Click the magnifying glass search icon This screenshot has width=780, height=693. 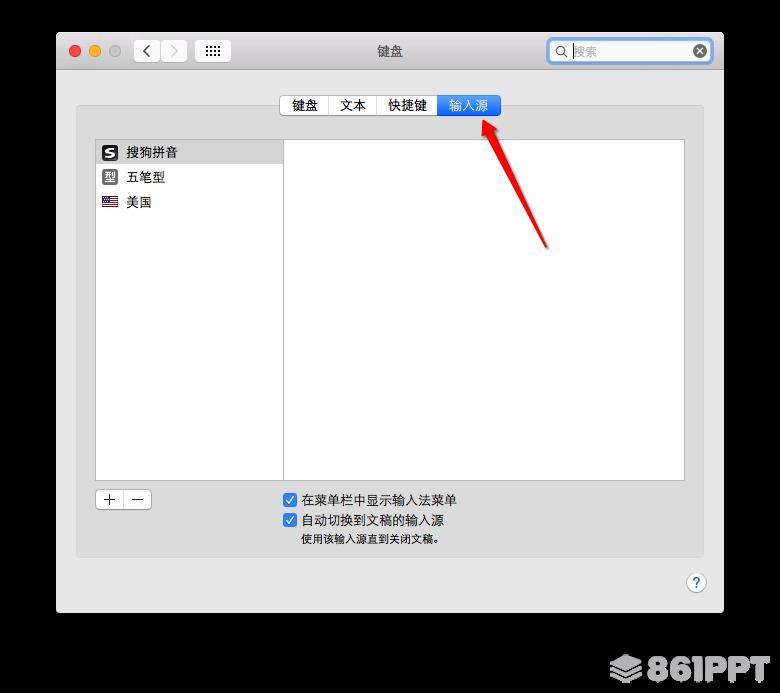pyautogui.click(x=561, y=51)
